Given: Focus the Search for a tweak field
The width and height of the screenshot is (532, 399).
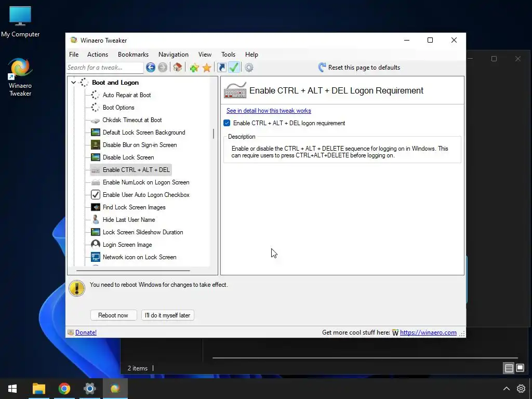Looking at the screenshot, I should tap(105, 68).
